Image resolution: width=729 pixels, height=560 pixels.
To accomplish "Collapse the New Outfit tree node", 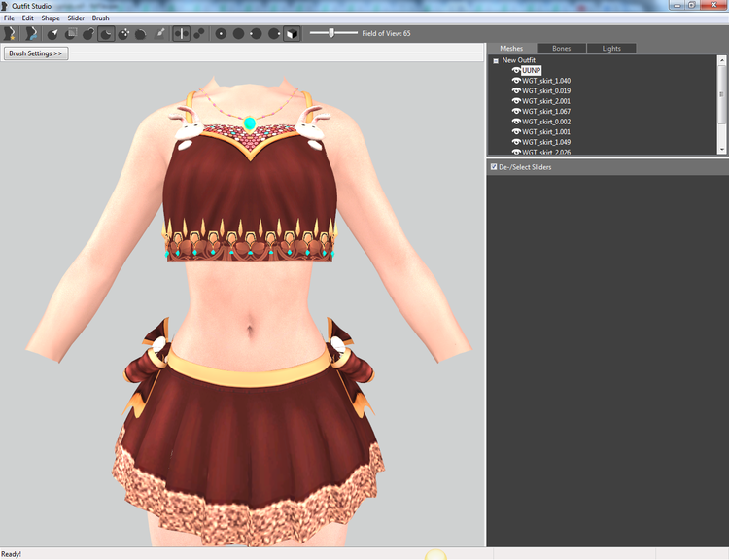I will (496, 60).
